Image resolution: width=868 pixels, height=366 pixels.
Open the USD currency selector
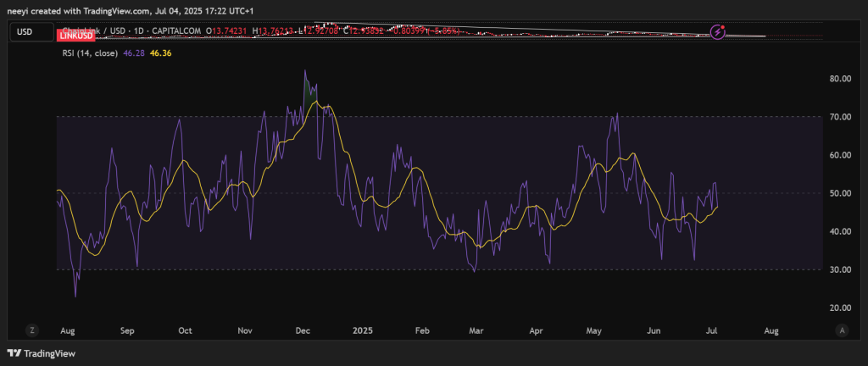click(x=31, y=32)
